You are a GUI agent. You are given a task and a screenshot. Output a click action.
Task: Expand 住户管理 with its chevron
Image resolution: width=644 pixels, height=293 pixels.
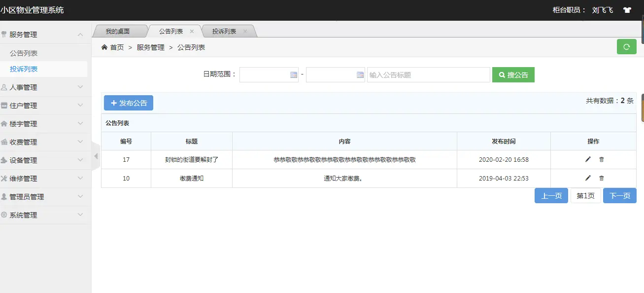[x=80, y=106]
